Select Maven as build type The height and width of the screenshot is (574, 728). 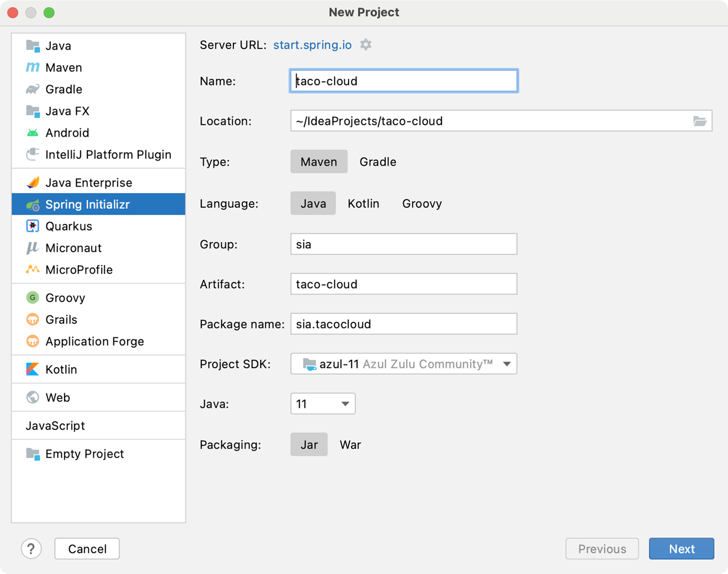coord(319,162)
